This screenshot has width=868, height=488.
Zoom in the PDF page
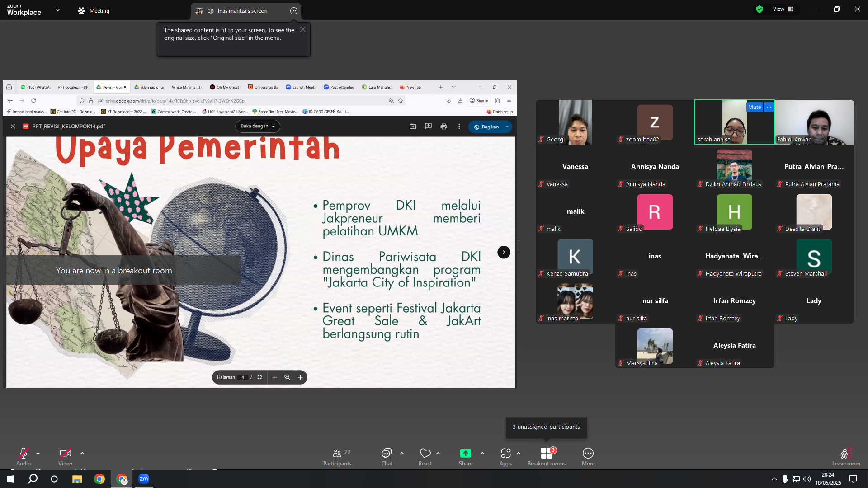(x=300, y=377)
